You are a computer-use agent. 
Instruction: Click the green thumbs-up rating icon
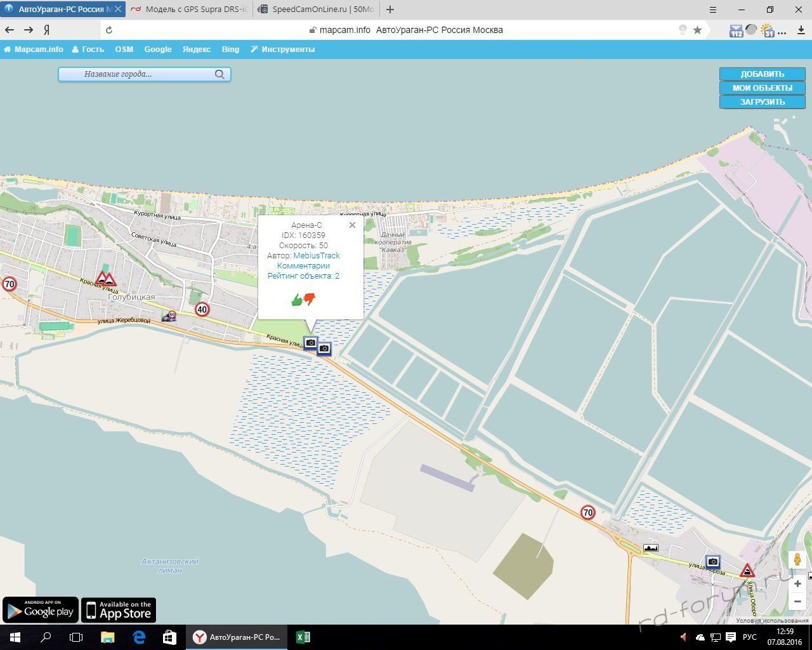coord(296,300)
